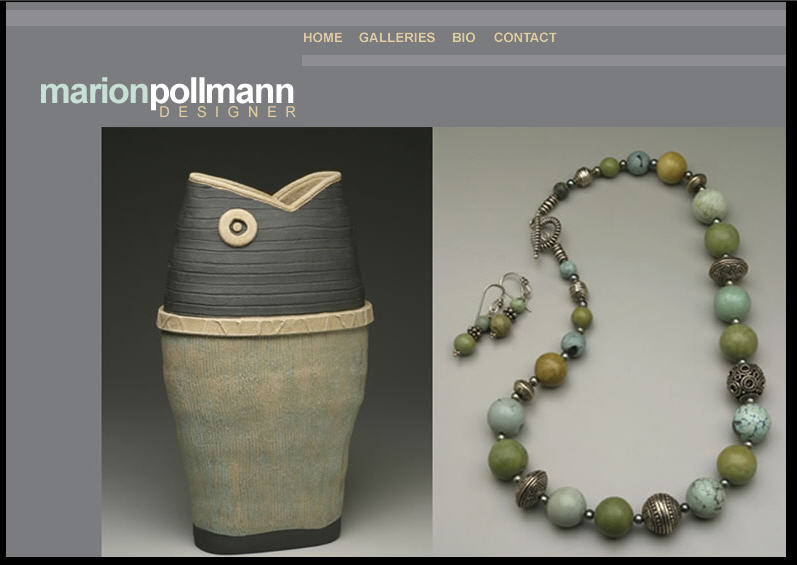The height and width of the screenshot is (565, 797).
Task: Click the light gray bar below the navigation
Action: (x=543, y=60)
